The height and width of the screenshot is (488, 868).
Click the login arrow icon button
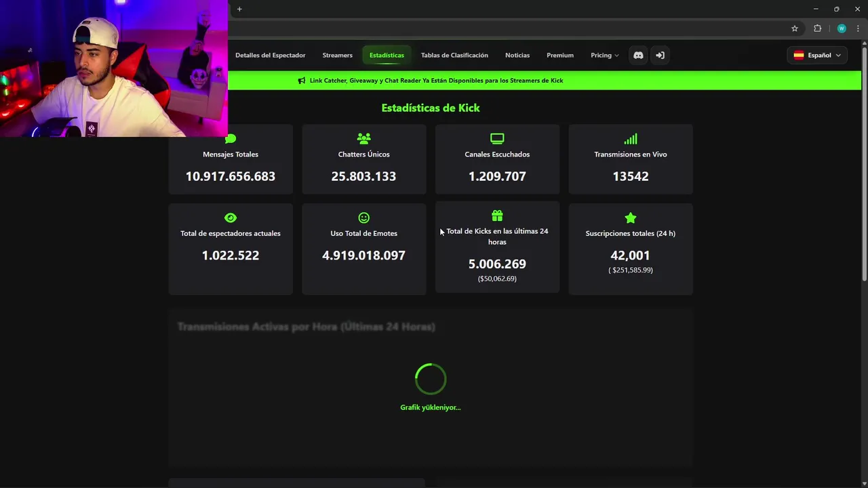[660, 55]
